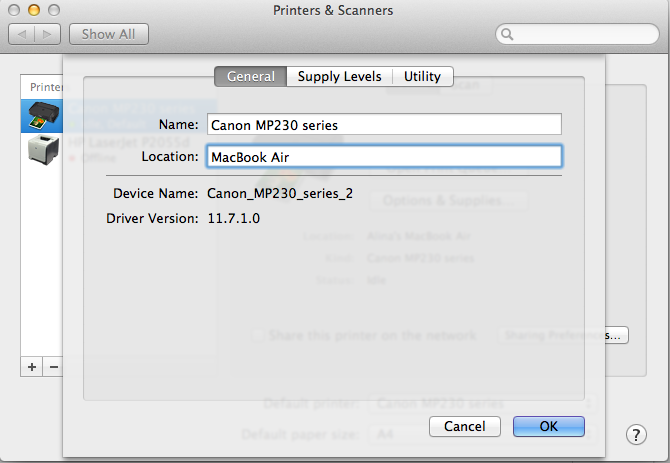Screen dimensions: 670x463
Task: Switch to the Supply Levels tab
Action: (339, 76)
